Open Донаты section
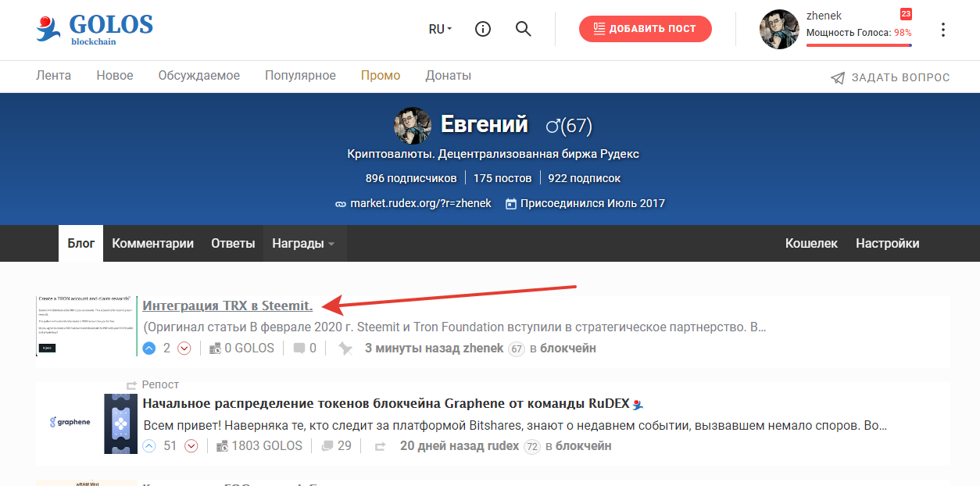 point(448,76)
